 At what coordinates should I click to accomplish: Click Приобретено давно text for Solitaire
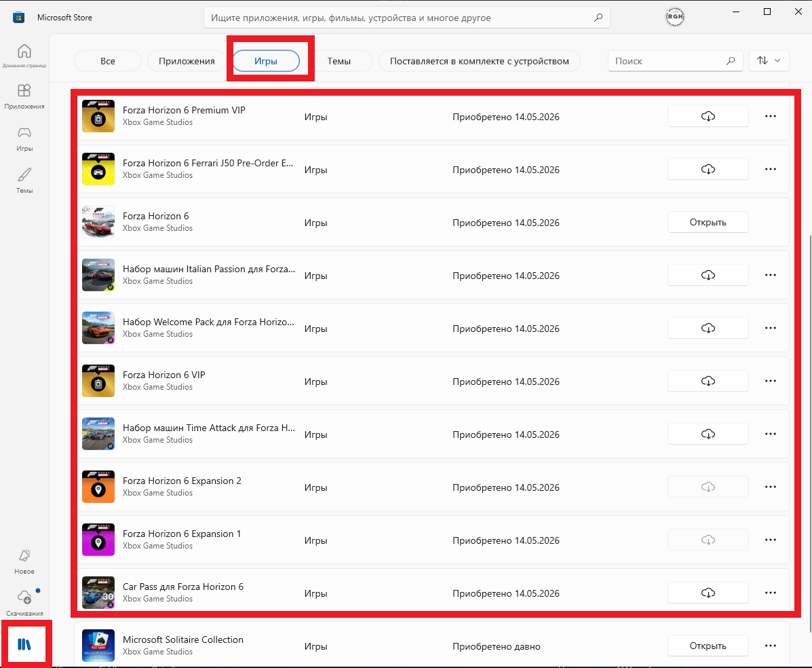click(x=496, y=646)
